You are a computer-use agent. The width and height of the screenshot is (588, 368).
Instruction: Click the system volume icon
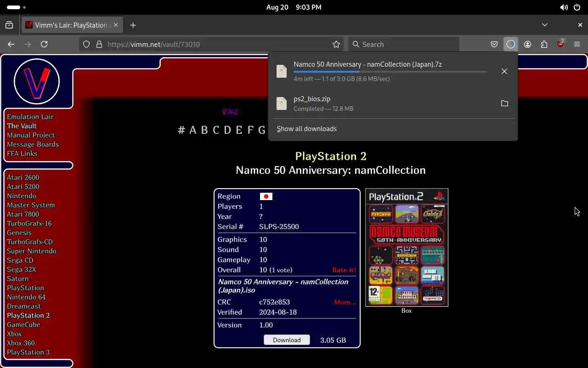tap(564, 7)
